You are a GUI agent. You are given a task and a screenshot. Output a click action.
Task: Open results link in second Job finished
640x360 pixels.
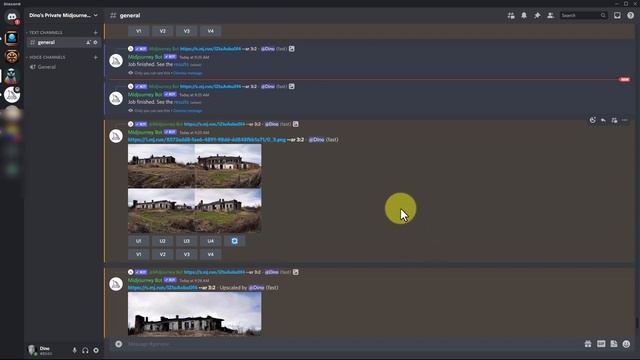pos(181,102)
